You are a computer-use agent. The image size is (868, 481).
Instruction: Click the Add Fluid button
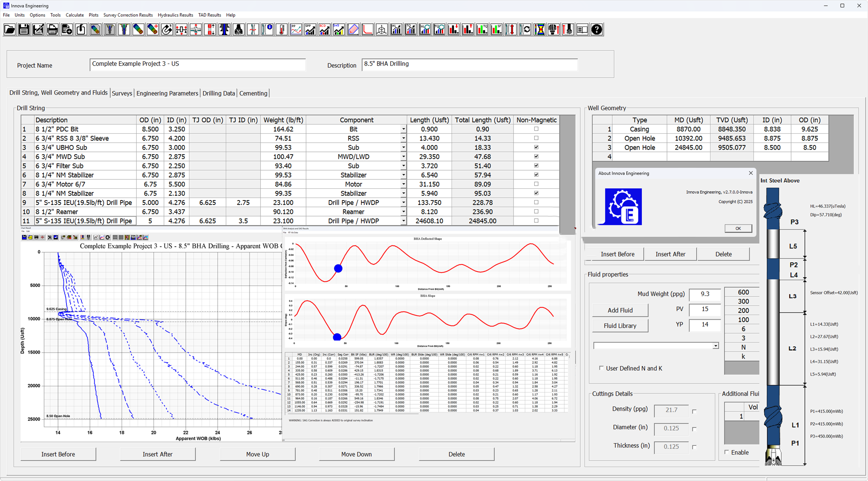tap(620, 310)
